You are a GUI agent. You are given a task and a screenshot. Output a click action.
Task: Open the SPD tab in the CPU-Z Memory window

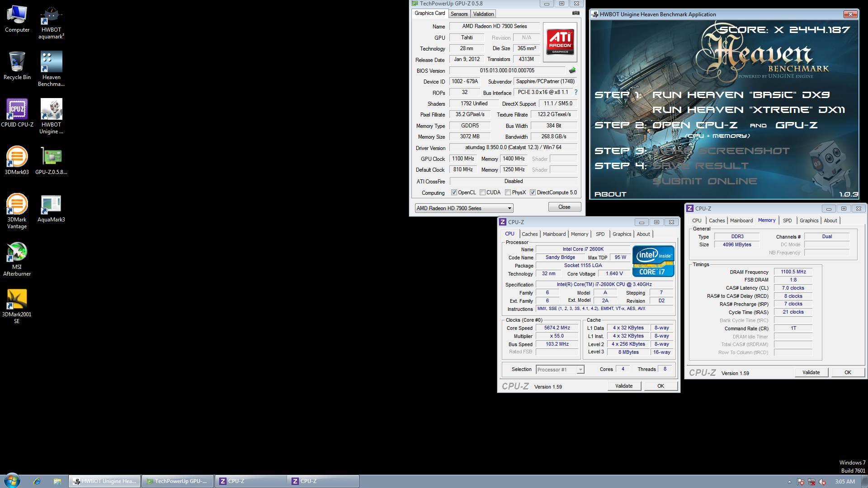click(787, 221)
